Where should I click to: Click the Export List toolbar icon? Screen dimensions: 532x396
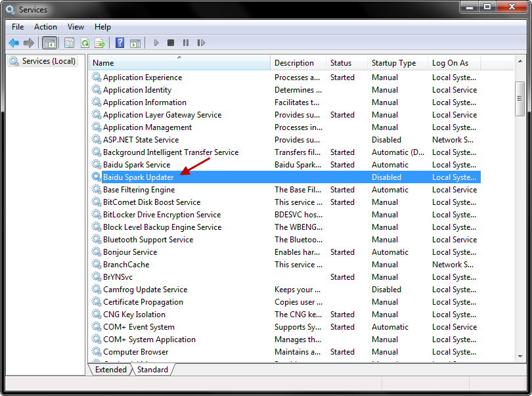coord(100,43)
